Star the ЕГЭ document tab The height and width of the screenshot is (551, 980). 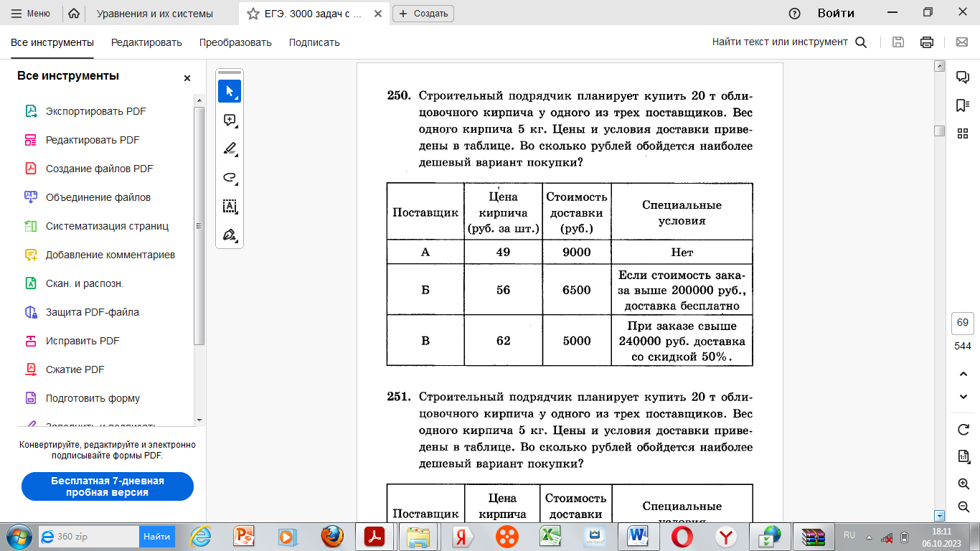(x=253, y=13)
